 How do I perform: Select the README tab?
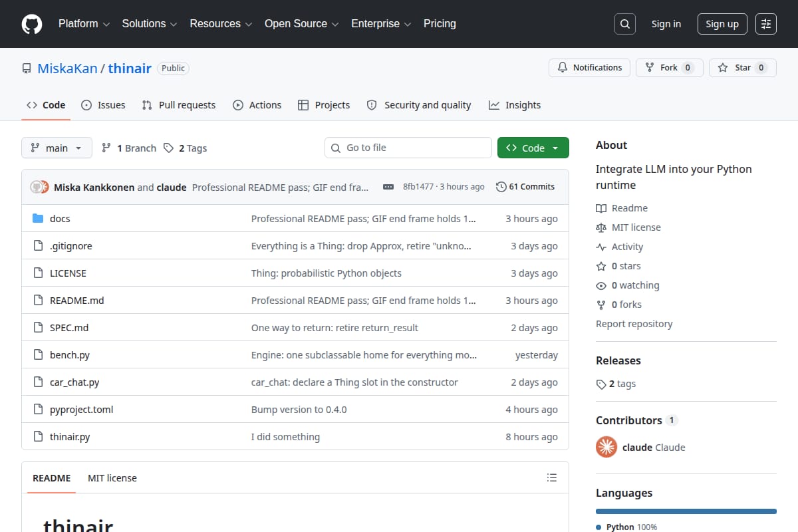[x=51, y=478]
